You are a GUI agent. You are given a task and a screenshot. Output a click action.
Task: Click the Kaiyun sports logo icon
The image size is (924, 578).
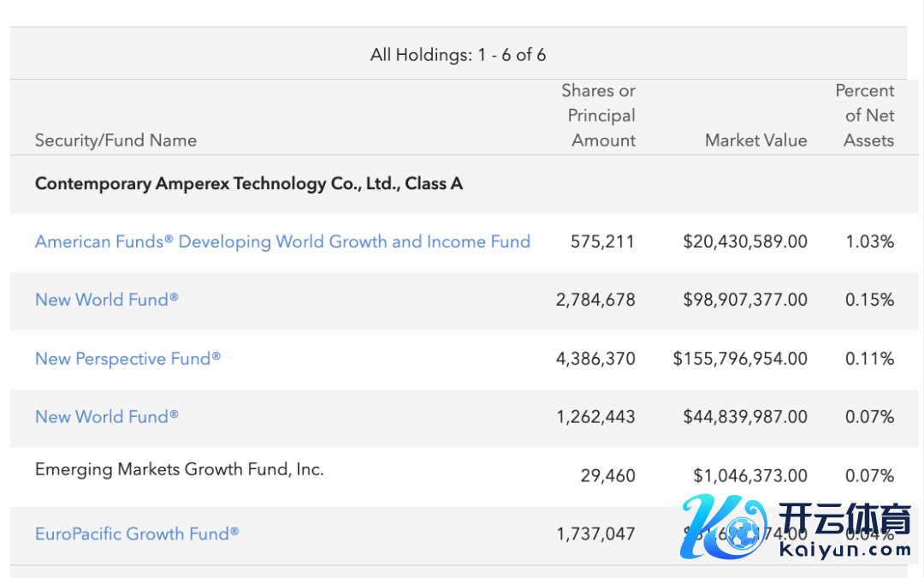(x=723, y=529)
